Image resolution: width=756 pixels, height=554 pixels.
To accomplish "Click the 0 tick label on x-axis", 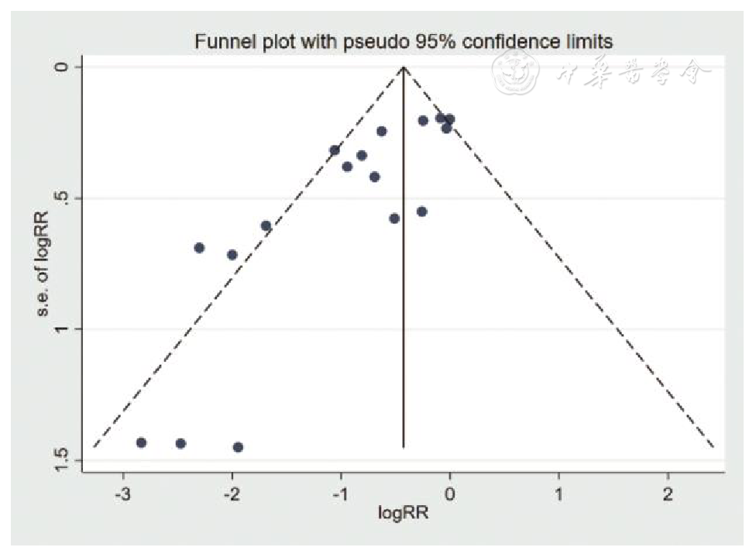I will 449,494.
